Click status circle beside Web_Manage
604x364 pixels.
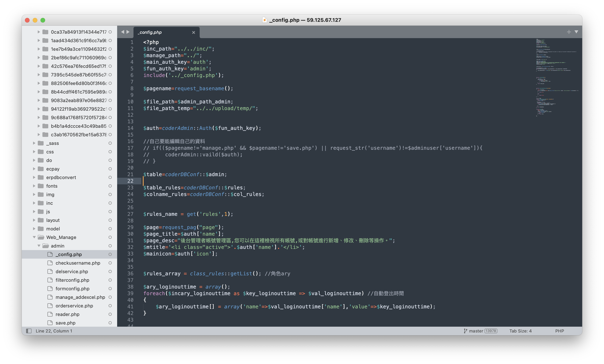(110, 237)
